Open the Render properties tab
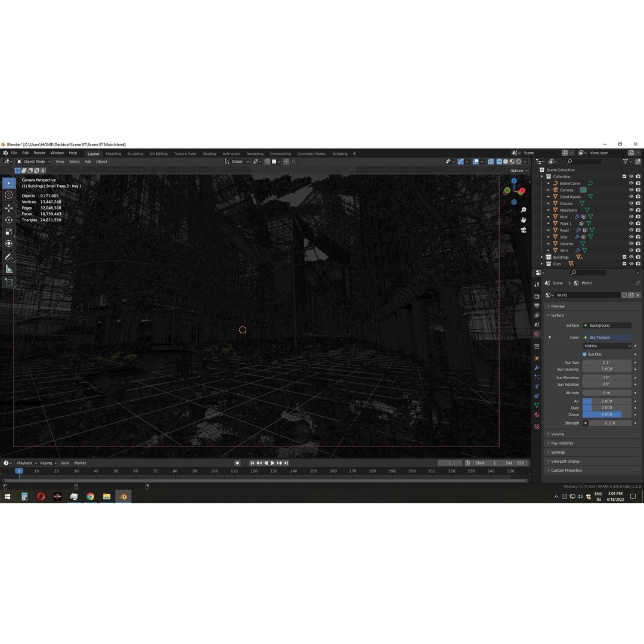 [x=537, y=296]
